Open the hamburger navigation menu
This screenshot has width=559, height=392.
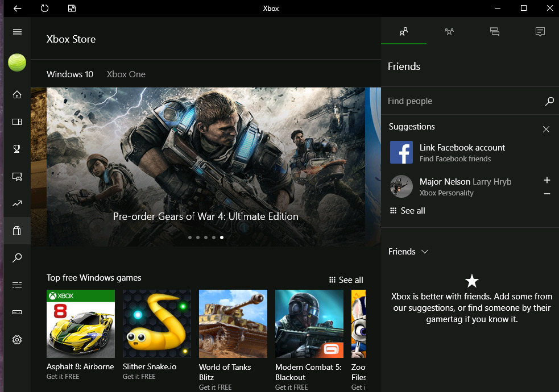coord(17,32)
